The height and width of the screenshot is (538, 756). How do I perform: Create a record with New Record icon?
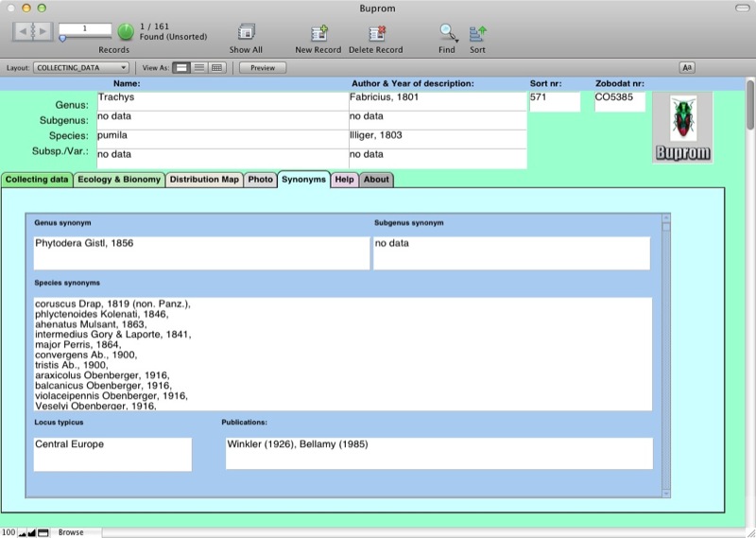click(x=318, y=33)
